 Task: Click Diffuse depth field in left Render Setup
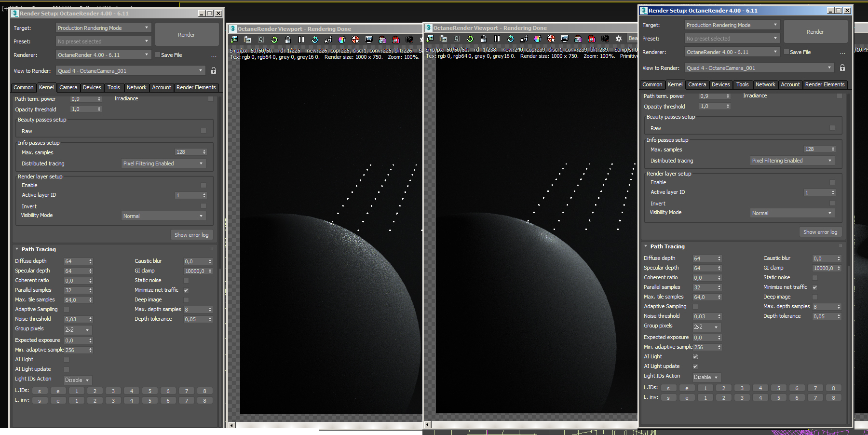(78, 261)
